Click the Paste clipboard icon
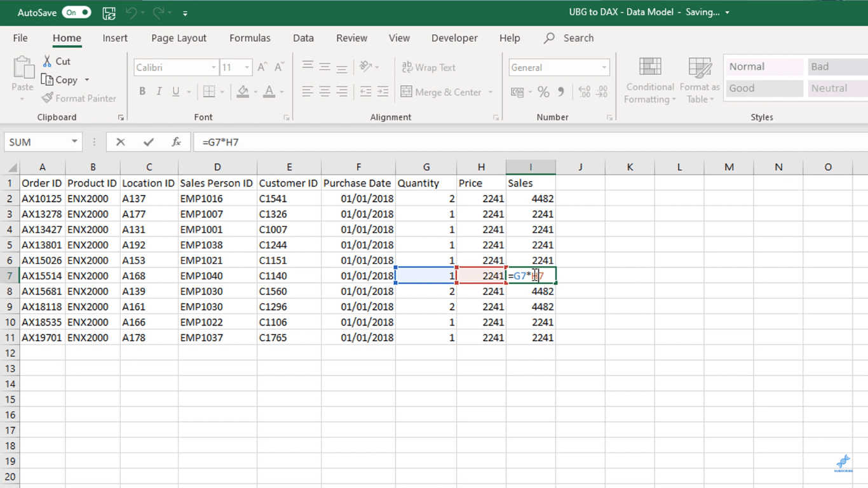Screen dimensions: 868x488 (x=23, y=67)
